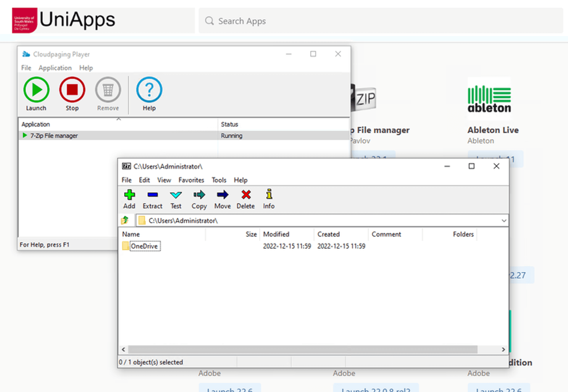Click the Status column header in Cloudpaging

(283, 124)
